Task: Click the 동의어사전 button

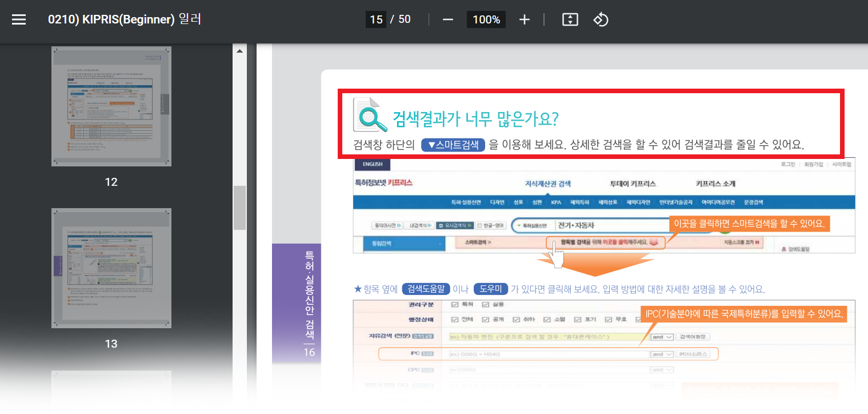Action: click(x=387, y=225)
